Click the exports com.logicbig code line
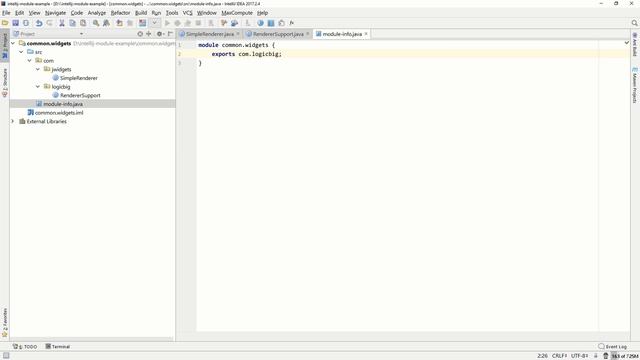The image size is (640, 360). pos(247,54)
